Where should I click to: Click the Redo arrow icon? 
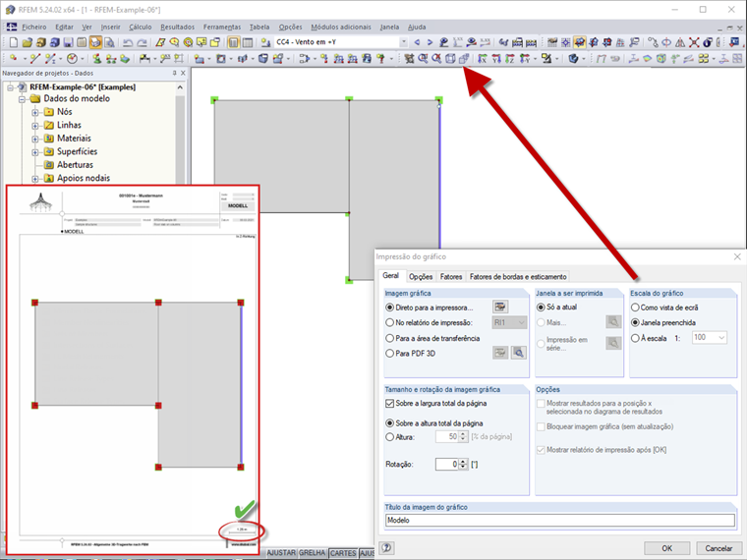coord(142,42)
